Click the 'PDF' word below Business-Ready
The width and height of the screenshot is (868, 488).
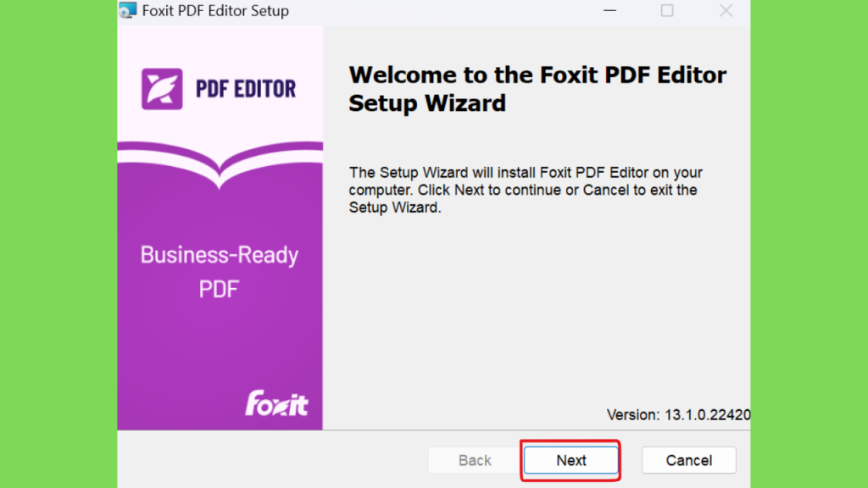pos(220,289)
